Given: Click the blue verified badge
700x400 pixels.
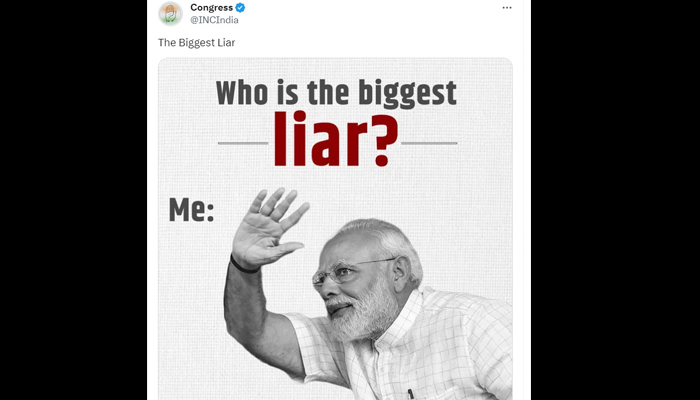Looking at the screenshot, I should (x=240, y=8).
